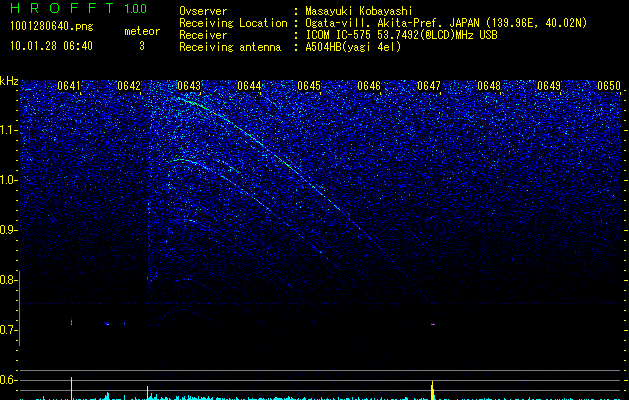Click the HROFFT 1.0.0 title text

[78, 8]
